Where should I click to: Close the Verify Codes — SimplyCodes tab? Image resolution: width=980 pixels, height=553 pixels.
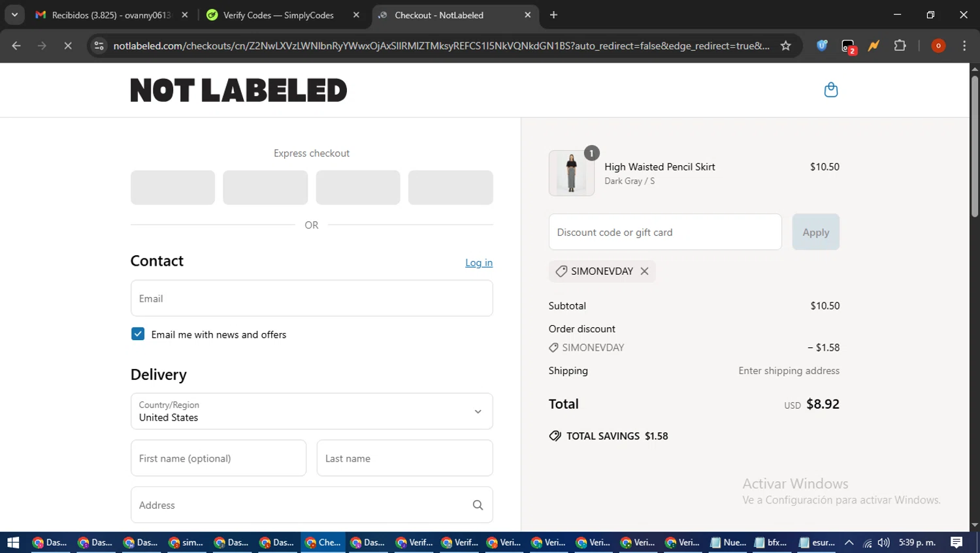356,15
